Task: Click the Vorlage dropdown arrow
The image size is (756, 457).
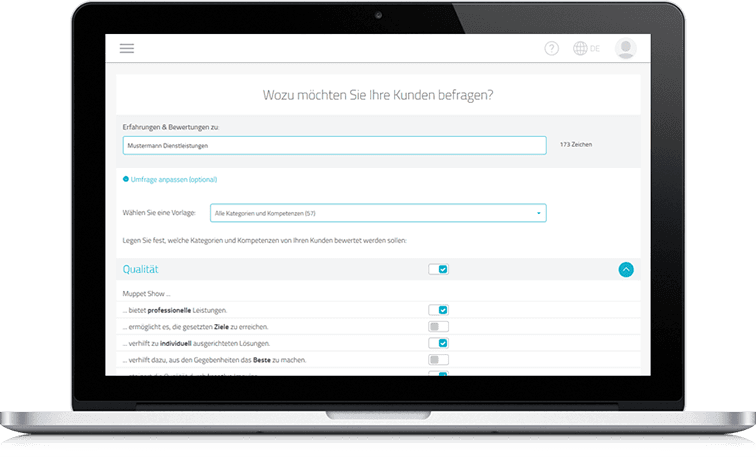Action: click(539, 212)
